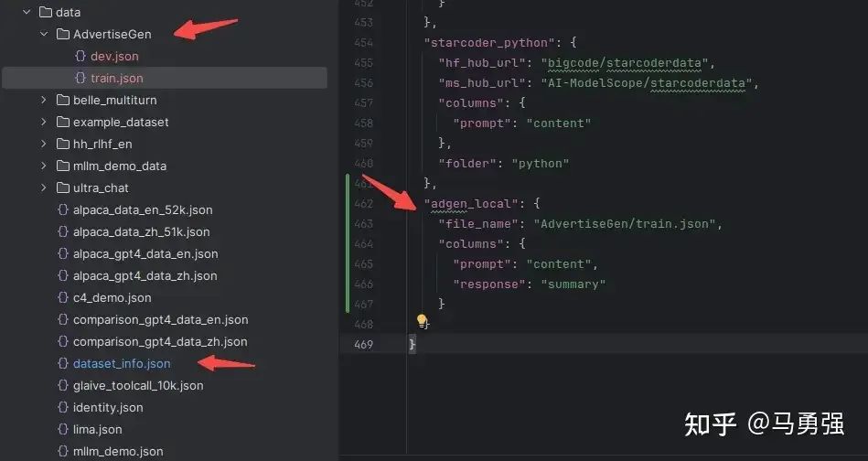868x461 pixels.
Task: Expand the belle_multiturn folder
Action: pyautogui.click(x=44, y=101)
